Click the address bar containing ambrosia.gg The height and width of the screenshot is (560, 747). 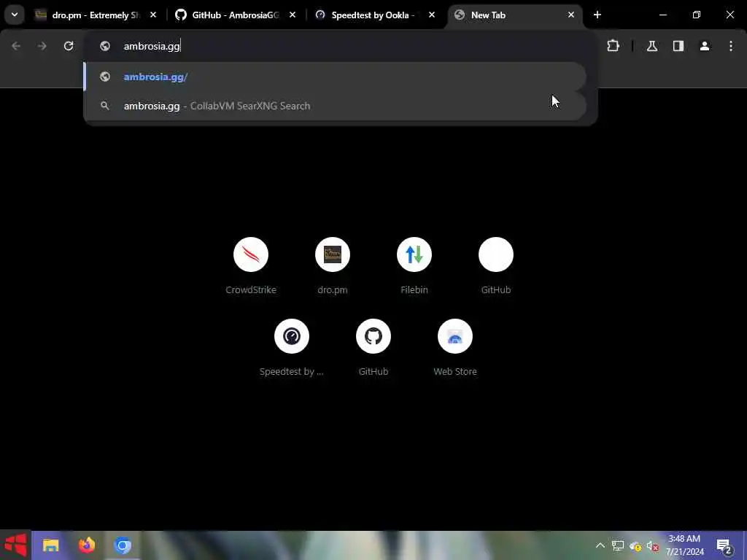[341, 46]
